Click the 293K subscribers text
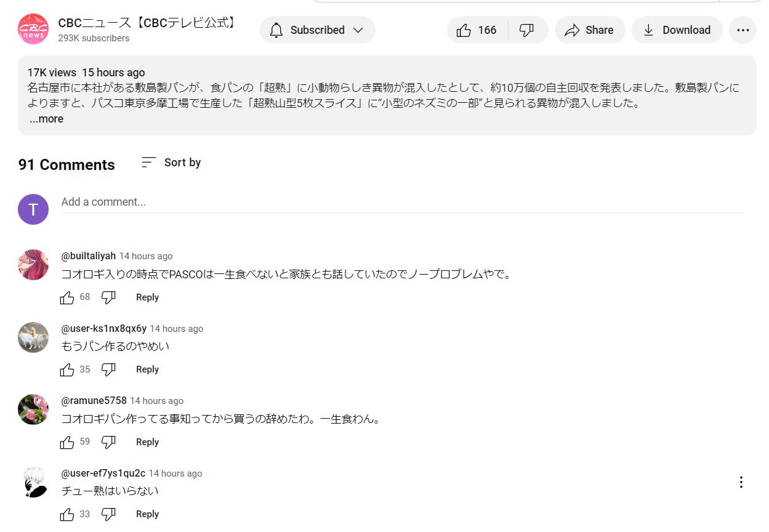769x532 pixels. coord(94,38)
